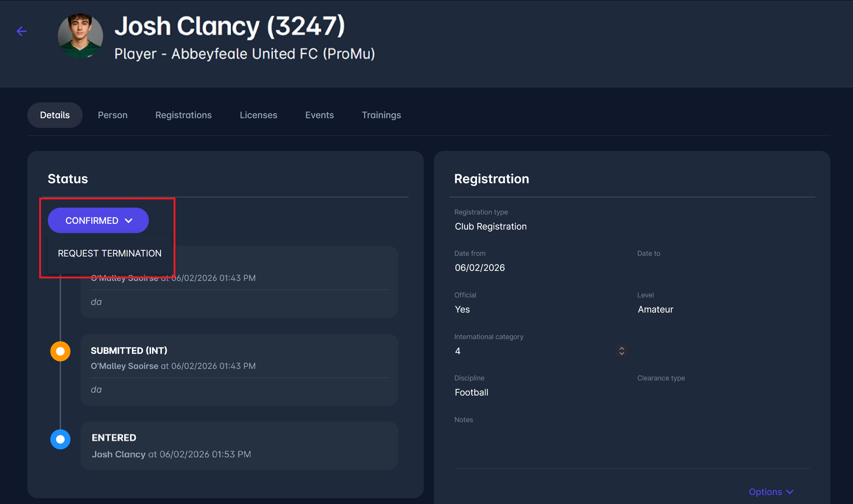This screenshot has height=504, width=853.
Task: Switch to the Trainings tab
Action: pos(381,115)
